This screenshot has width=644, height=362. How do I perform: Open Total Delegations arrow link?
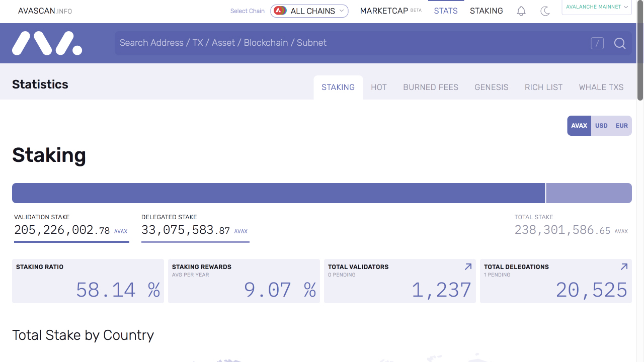tap(624, 267)
